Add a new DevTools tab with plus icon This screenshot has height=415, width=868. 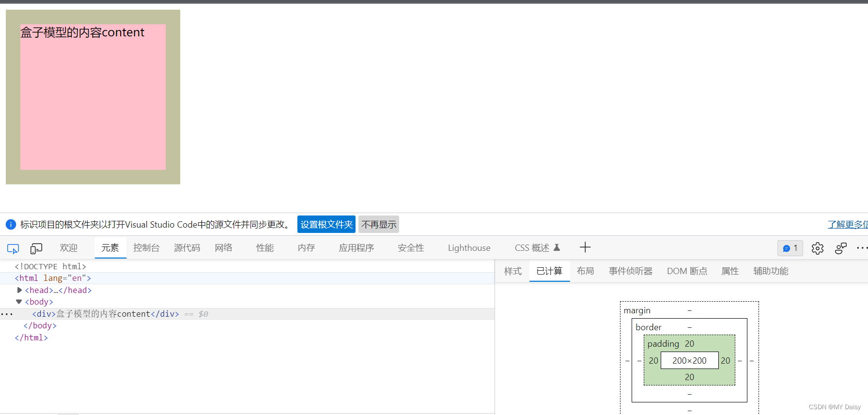click(x=585, y=247)
